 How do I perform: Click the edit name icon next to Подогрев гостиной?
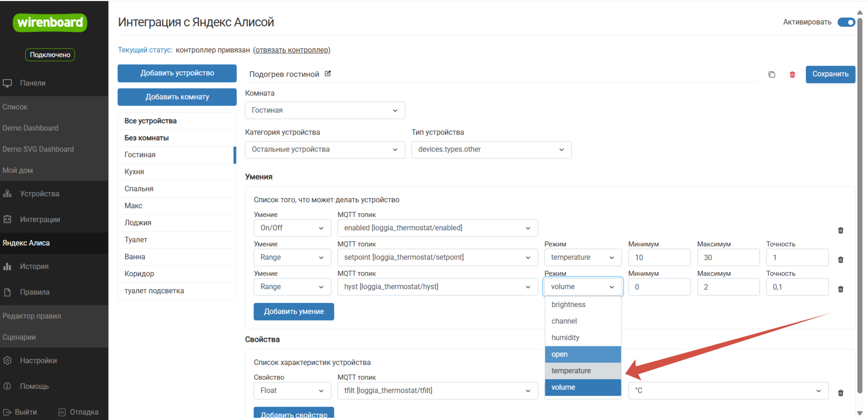coord(328,74)
